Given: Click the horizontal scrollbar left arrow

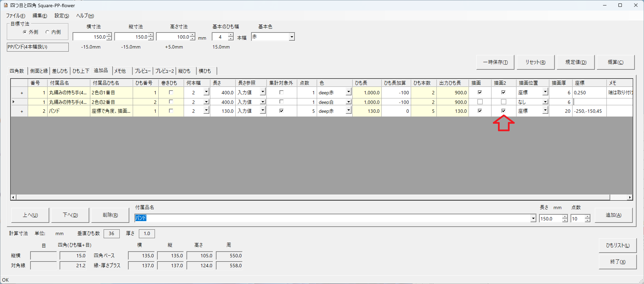Looking at the screenshot, I should click(13, 197).
